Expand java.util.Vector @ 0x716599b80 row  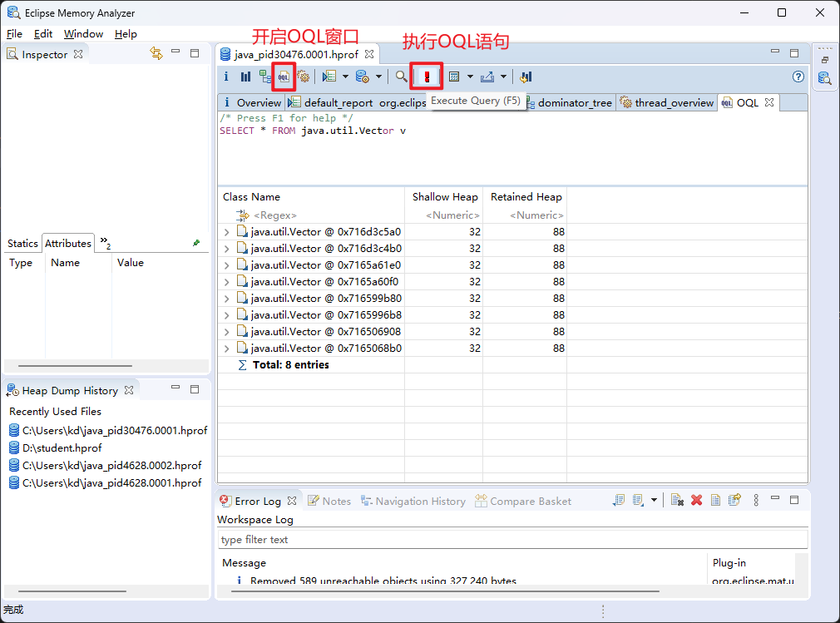pyautogui.click(x=226, y=299)
